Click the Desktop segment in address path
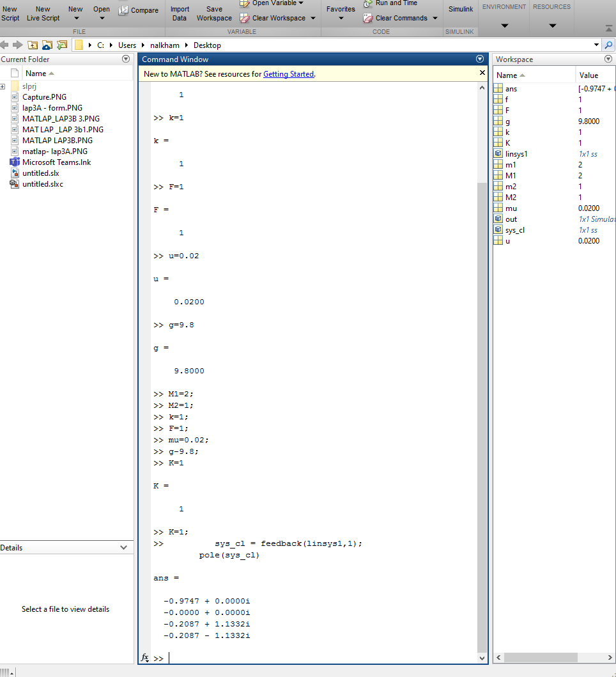The width and height of the screenshot is (616, 677). pos(207,45)
